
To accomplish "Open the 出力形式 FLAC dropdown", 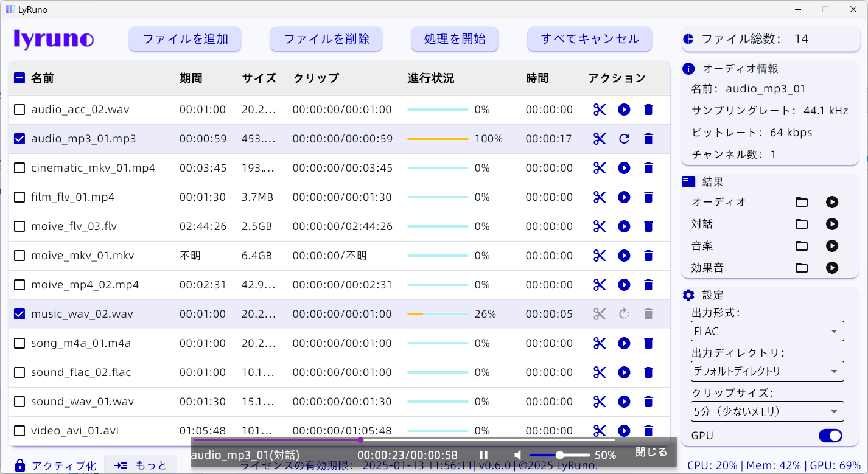I will [x=767, y=331].
